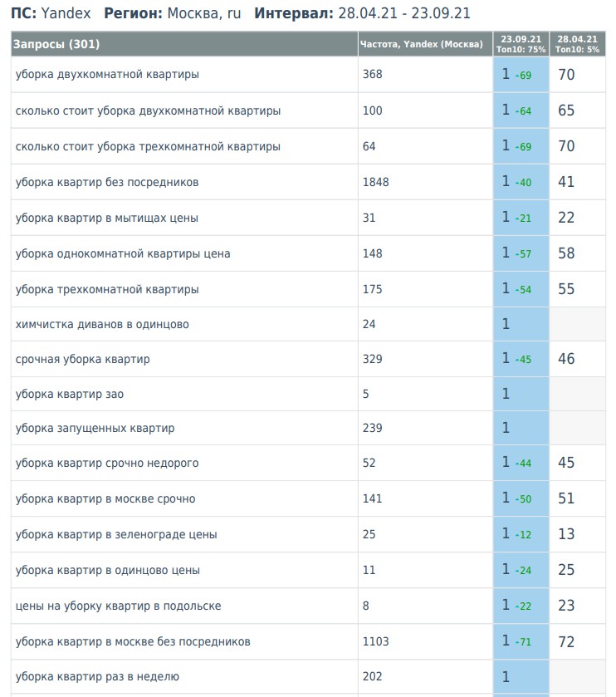
Task: Click the frequency value 1848
Action: click(375, 182)
